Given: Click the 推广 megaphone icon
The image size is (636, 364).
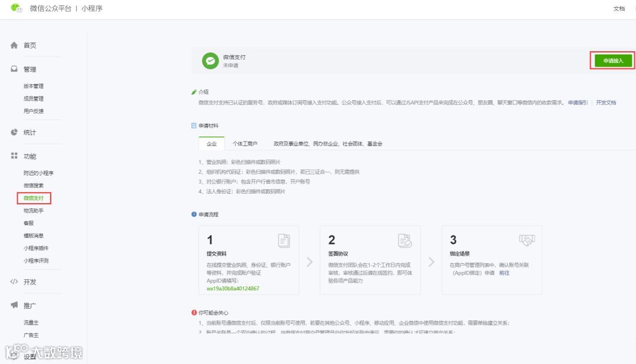Looking at the screenshot, I should pos(14,305).
